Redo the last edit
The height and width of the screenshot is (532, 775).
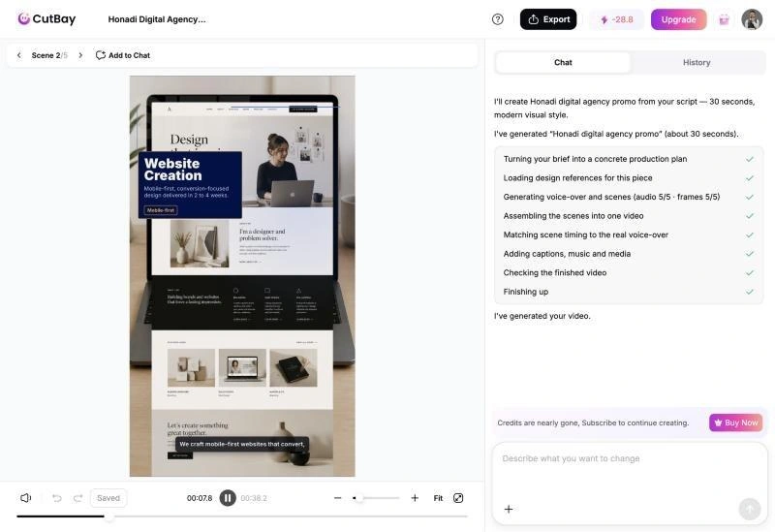(77, 498)
